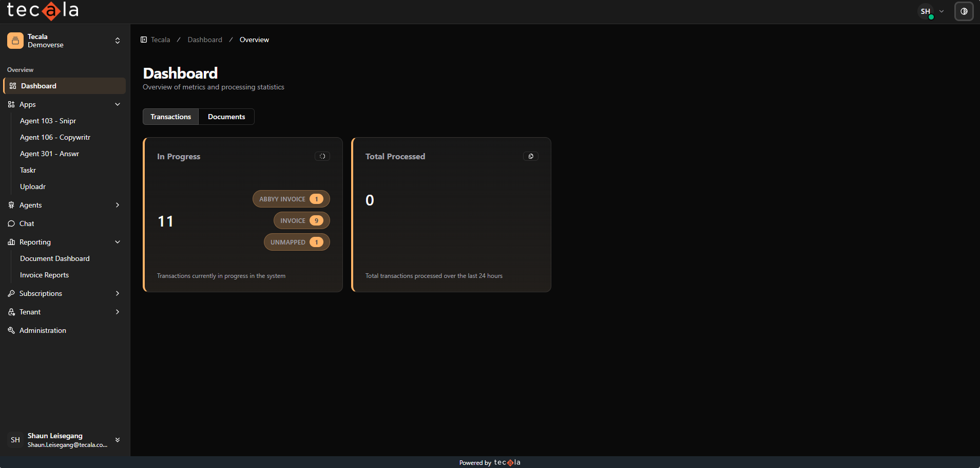Switch to the Documents tab

click(x=226, y=117)
